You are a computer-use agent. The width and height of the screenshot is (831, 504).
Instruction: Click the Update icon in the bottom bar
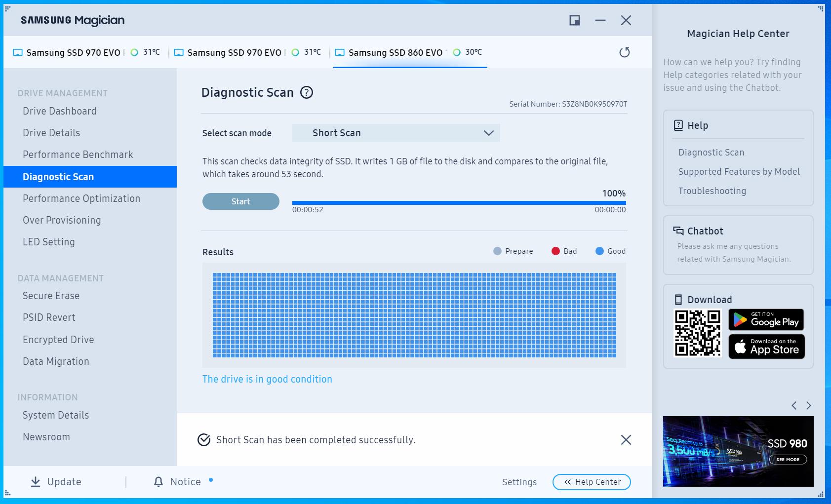(x=35, y=482)
